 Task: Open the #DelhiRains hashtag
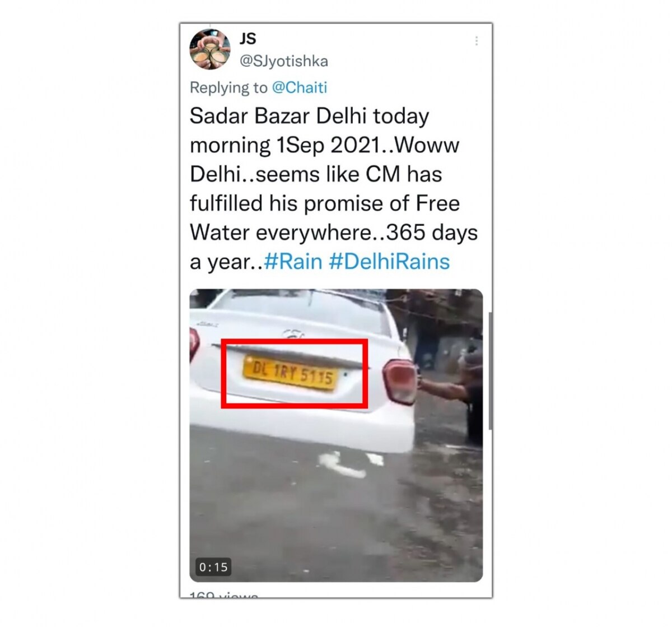(x=389, y=262)
